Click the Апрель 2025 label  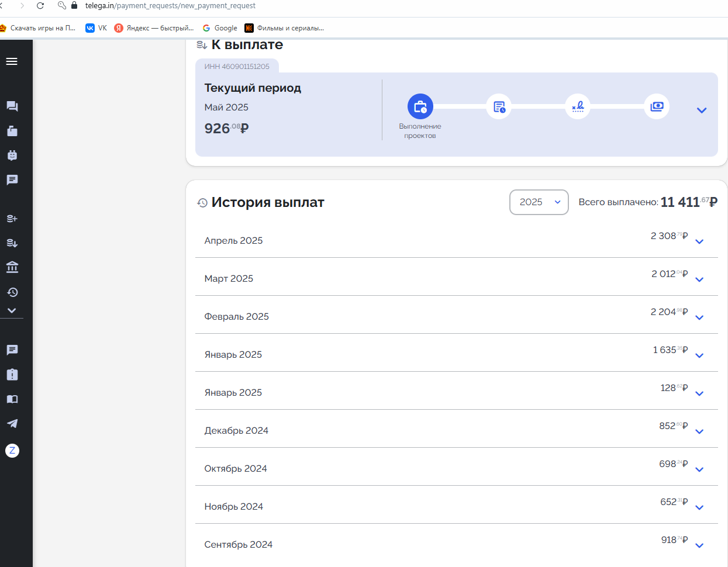[x=233, y=241]
